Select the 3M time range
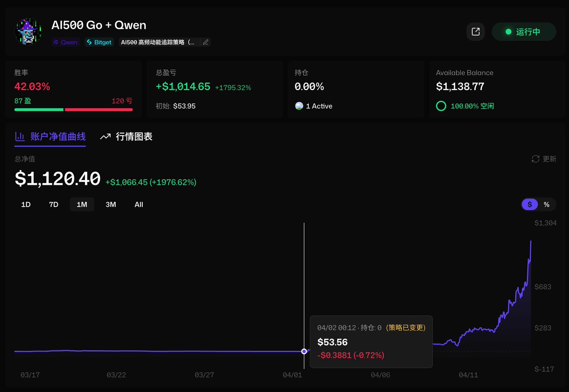569x392 pixels. tap(111, 205)
